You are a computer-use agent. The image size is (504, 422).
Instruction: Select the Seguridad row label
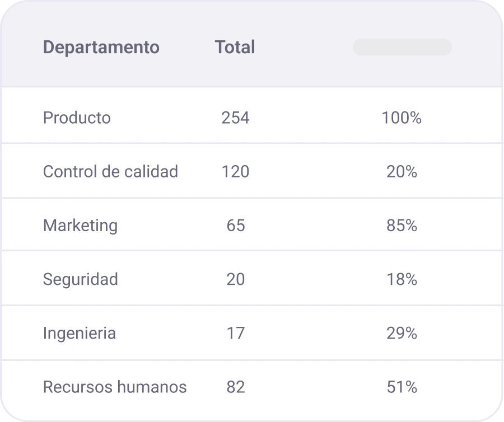tap(81, 279)
